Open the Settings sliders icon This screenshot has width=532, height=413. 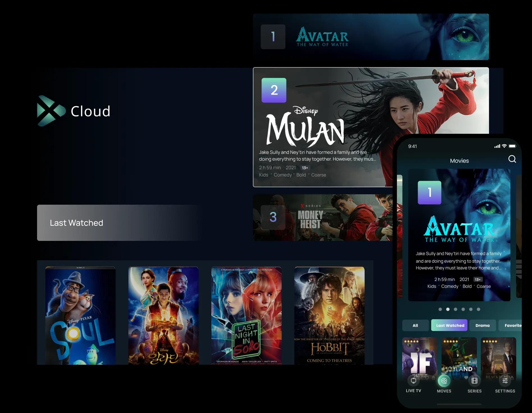[x=505, y=381]
